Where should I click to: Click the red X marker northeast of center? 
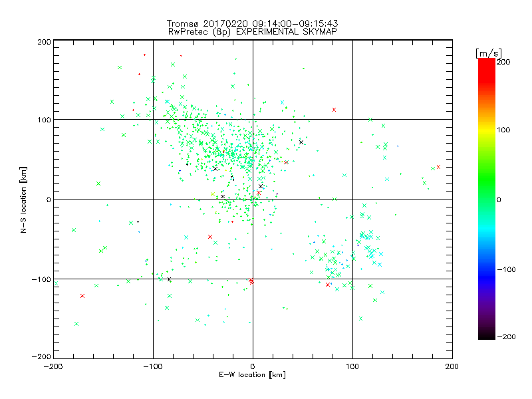click(x=334, y=110)
